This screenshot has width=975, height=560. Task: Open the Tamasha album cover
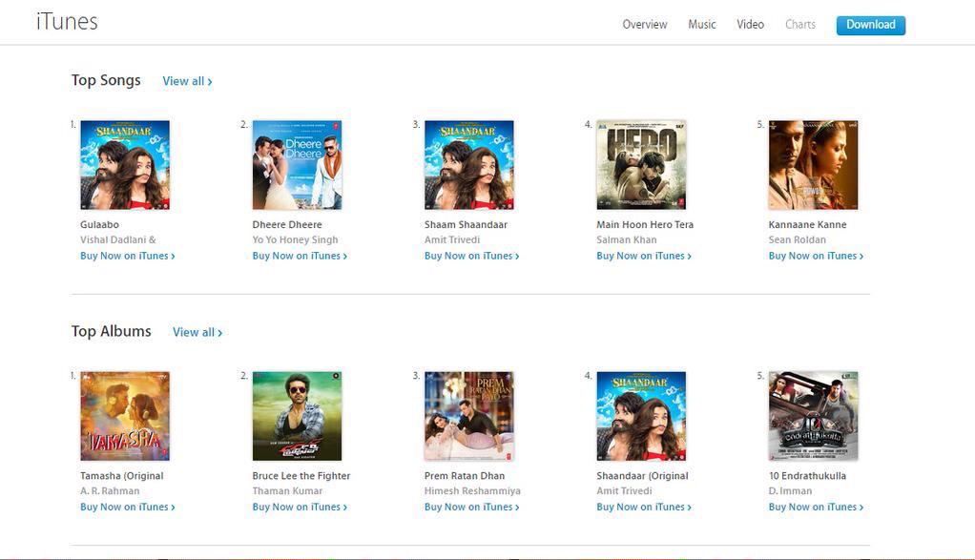(125, 416)
